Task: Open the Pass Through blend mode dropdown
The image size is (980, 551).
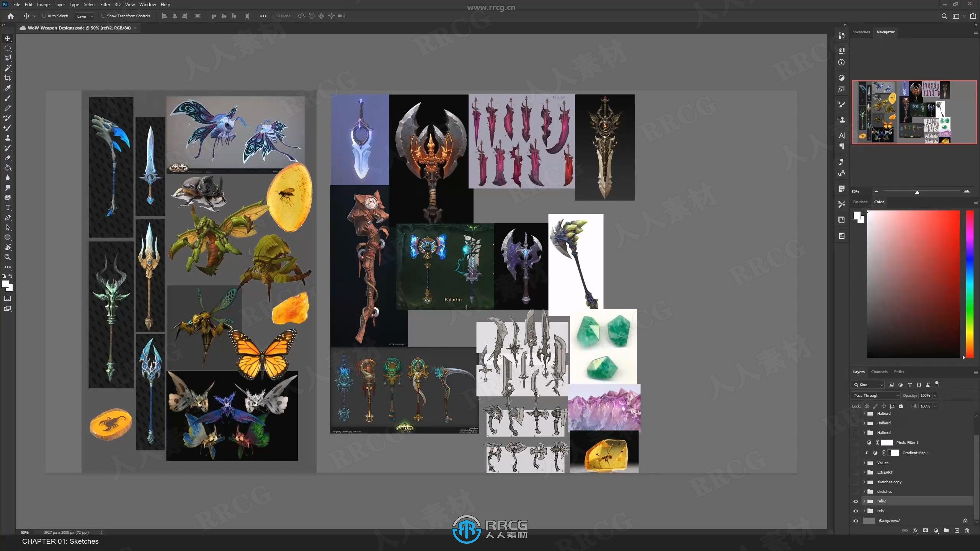Action: click(876, 395)
